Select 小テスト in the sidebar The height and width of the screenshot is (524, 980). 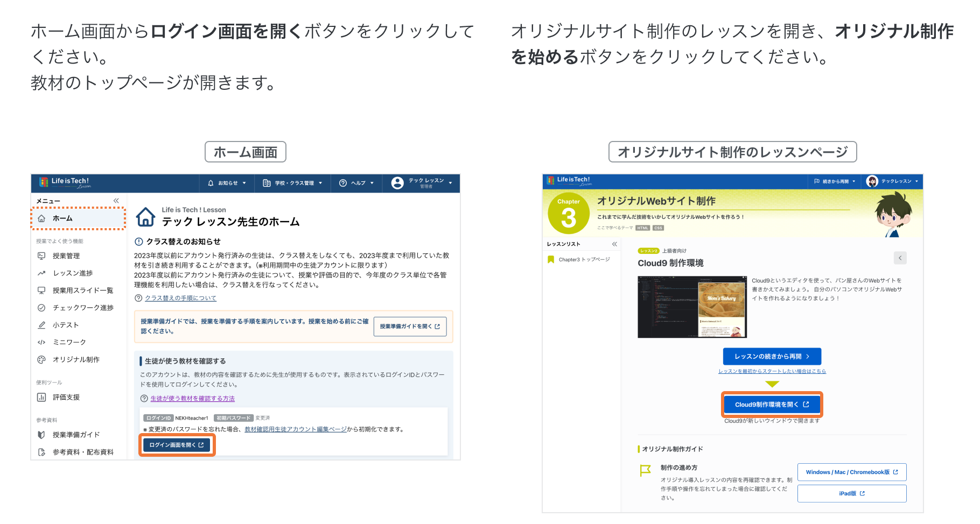(x=65, y=325)
